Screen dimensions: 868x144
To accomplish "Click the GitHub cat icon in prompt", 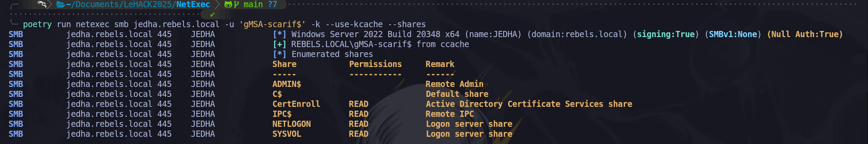I will pos(228,4).
